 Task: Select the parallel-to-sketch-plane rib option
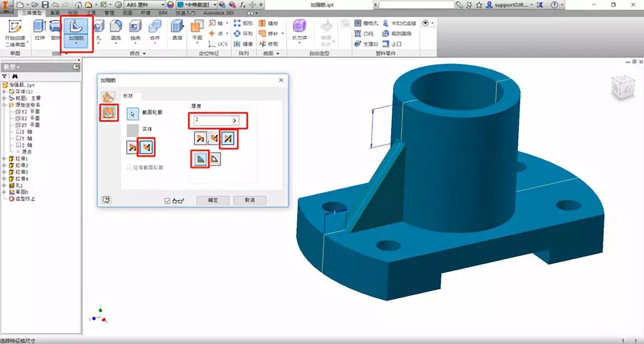tap(108, 112)
